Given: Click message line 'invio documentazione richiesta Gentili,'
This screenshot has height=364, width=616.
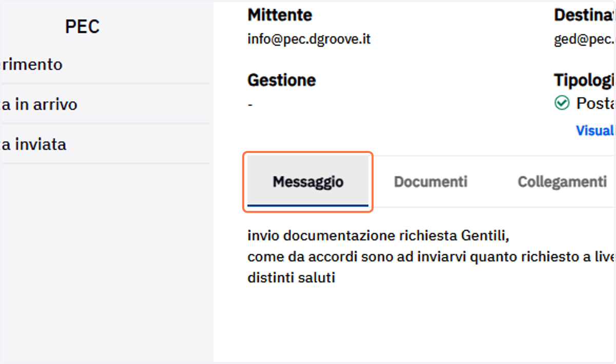Looking at the screenshot, I should point(378,236).
